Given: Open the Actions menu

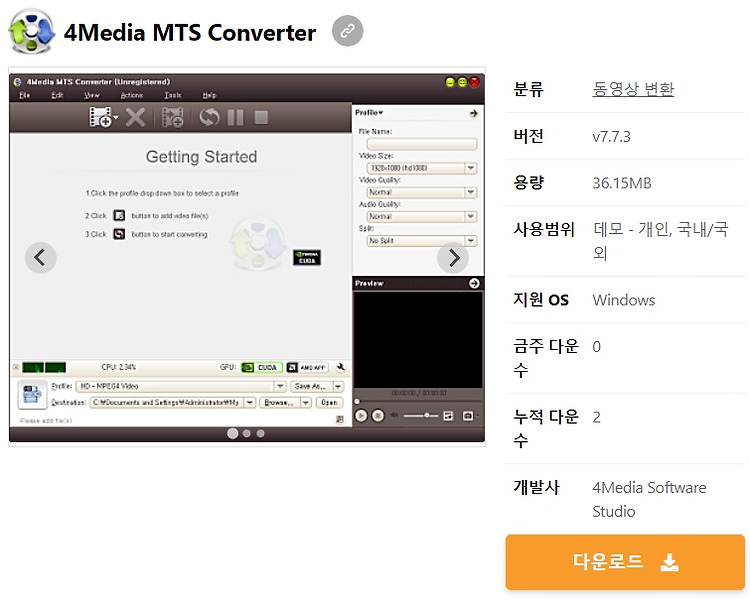Looking at the screenshot, I should pos(132,95).
